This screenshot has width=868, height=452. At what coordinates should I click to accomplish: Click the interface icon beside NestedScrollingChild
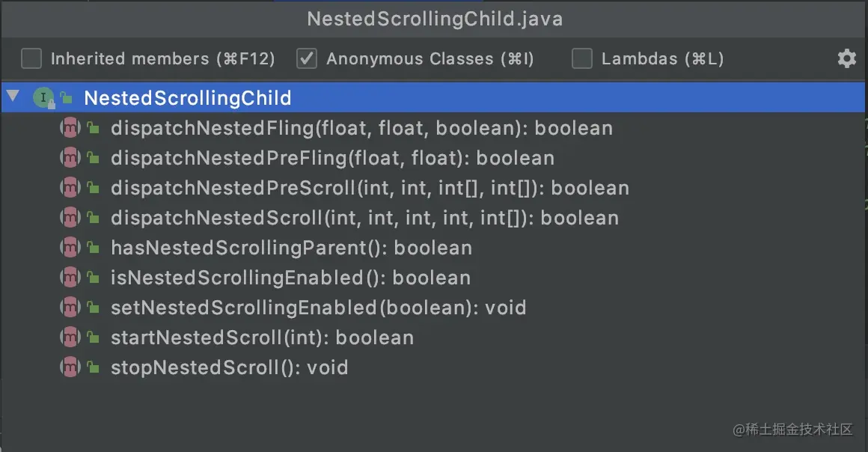(x=43, y=97)
